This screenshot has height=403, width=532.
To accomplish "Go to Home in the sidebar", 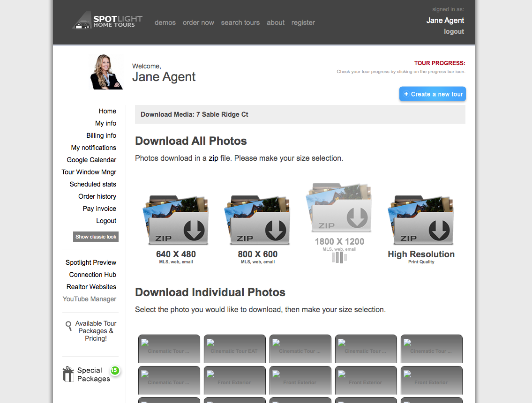I will pyautogui.click(x=107, y=111).
